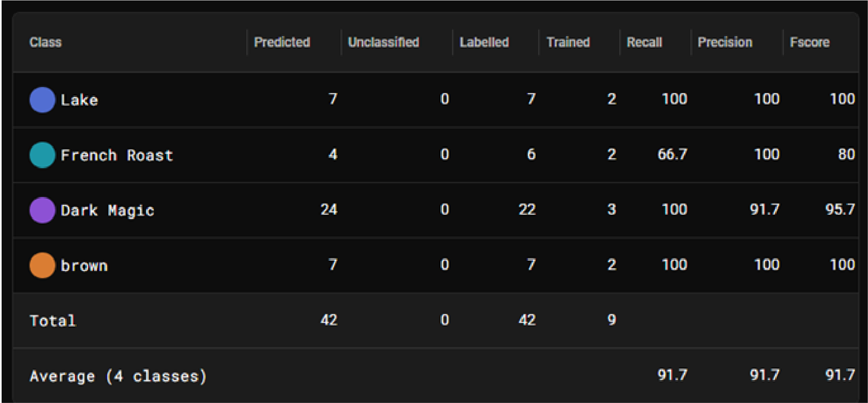The width and height of the screenshot is (868, 403).
Task: Sort by the Labelled column header
Action: pyautogui.click(x=484, y=42)
